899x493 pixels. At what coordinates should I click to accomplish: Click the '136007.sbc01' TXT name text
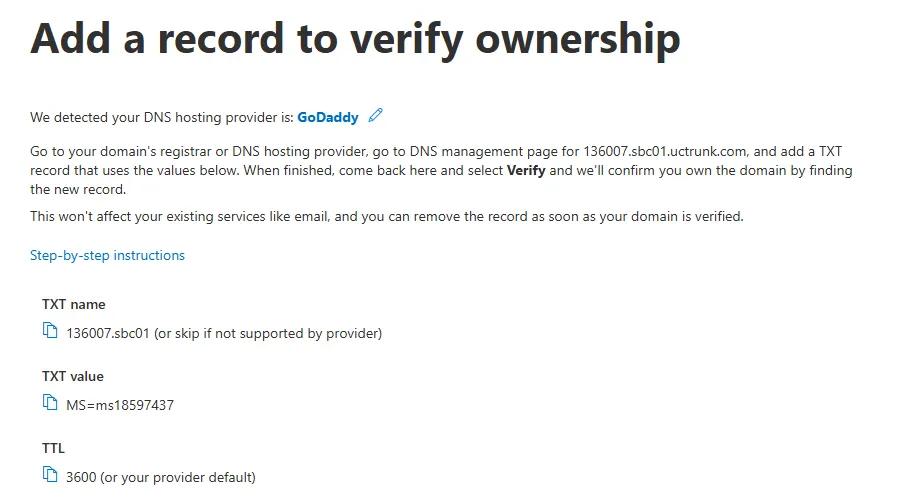(x=107, y=333)
